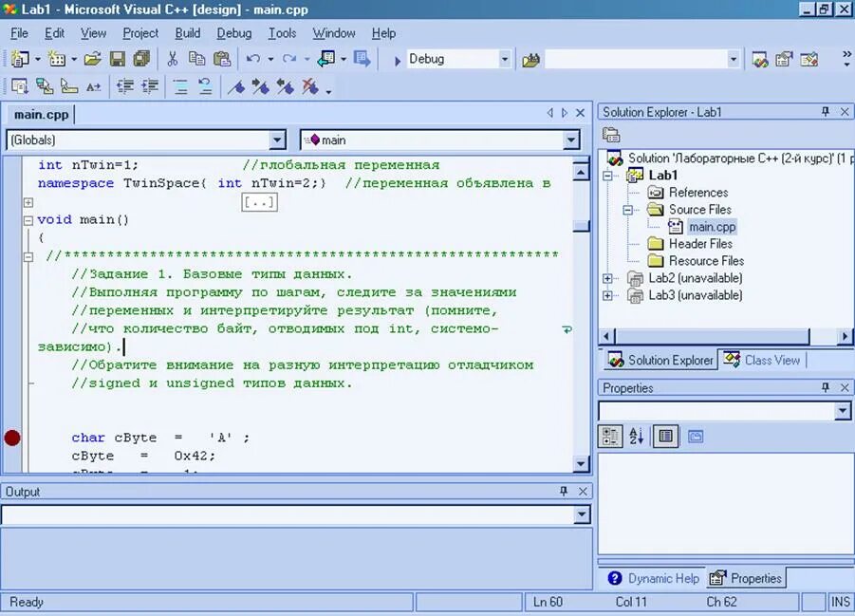
Task: Comment out the selected lines
Action: (180, 86)
